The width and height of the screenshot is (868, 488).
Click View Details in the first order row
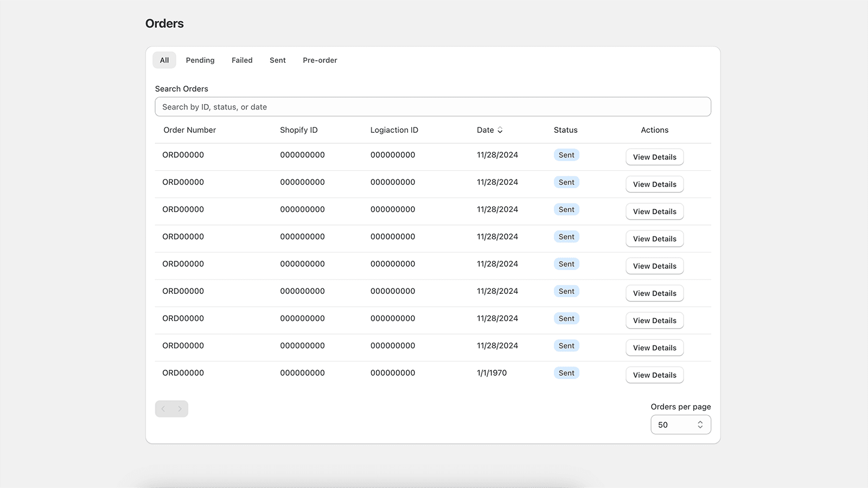[x=654, y=157]
